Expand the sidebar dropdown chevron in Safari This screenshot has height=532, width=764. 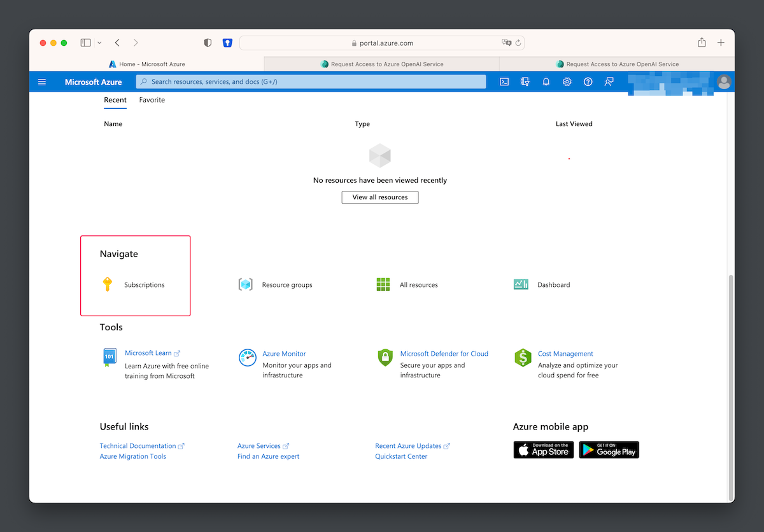[99, 43]
